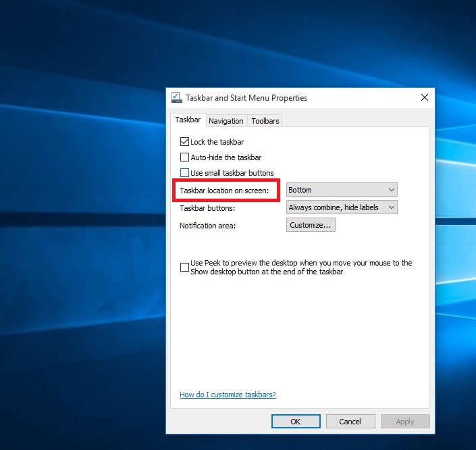The width and height of the screenshot is (476, 450).
Task: Expand the taskbar location dropdown showing Bottom
Action: pyautogui.click(x=342, y=190)
